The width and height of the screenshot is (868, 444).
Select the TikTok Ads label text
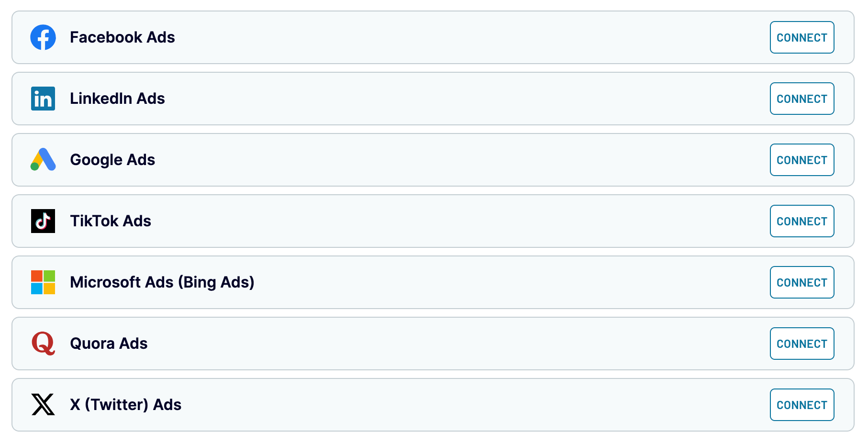111,221
